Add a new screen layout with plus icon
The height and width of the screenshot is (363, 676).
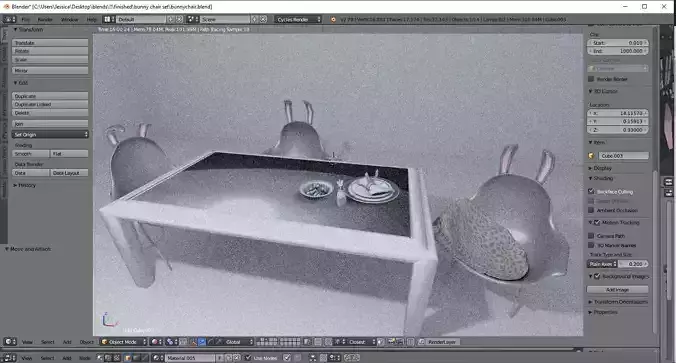coord(171,19)
